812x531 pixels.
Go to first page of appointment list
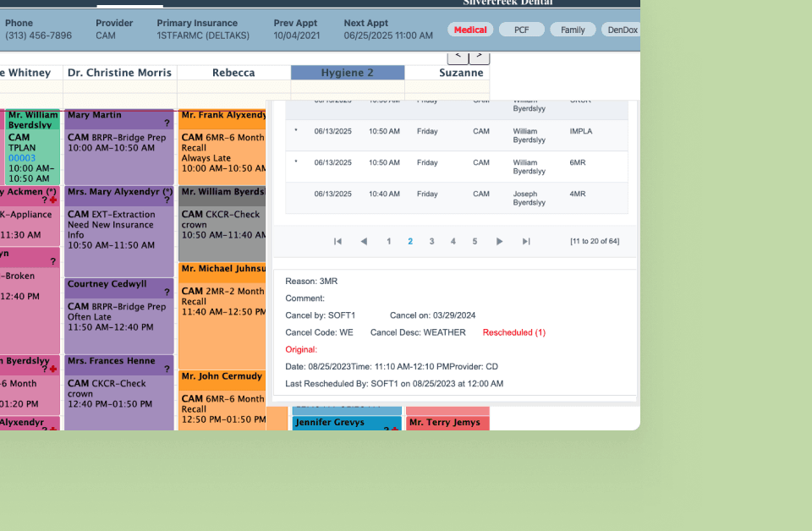tap(337, 242)
